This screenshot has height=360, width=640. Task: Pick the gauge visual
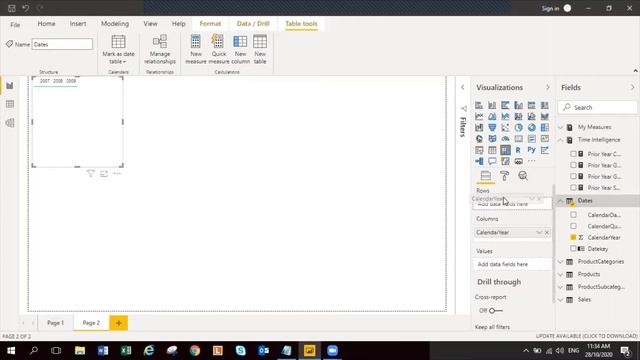point(505,139)
